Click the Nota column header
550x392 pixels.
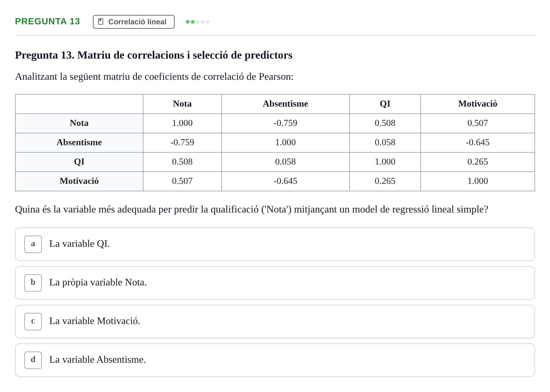pos(182,104)
